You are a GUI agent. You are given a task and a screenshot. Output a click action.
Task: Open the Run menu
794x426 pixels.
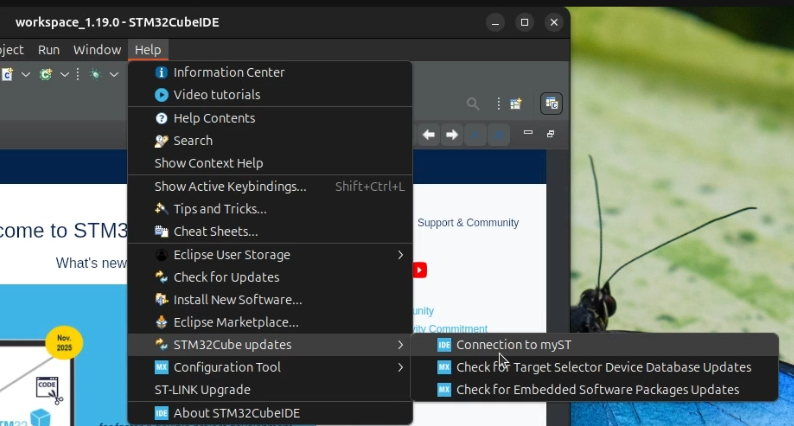(49, 50)
